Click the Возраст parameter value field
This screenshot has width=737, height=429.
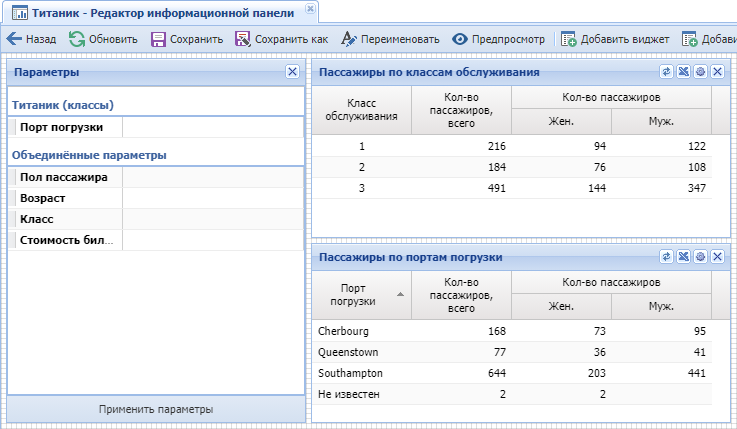[213, 198]
